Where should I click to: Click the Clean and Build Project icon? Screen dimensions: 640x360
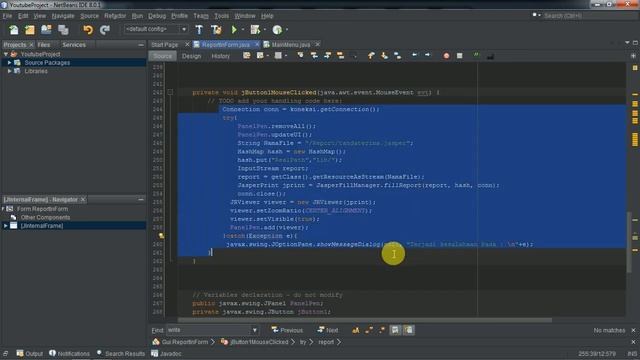click(216, 29)
